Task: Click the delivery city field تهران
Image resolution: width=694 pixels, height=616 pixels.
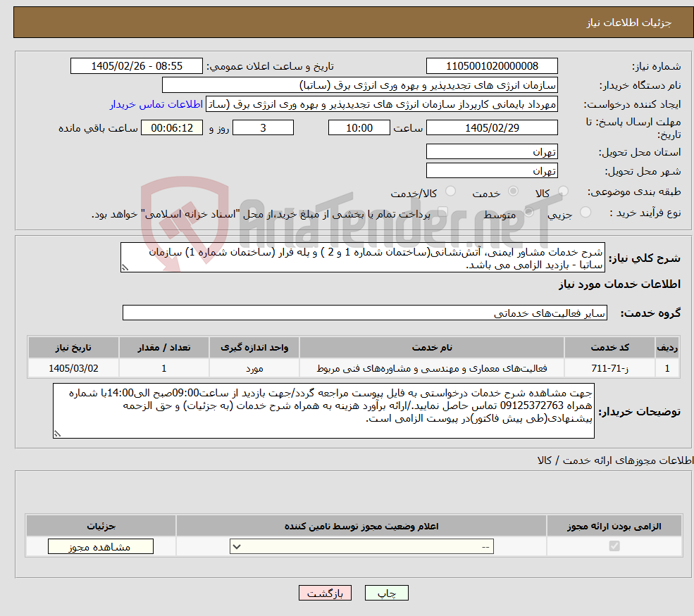Action: pyautogui.click(x=492, y=170)
